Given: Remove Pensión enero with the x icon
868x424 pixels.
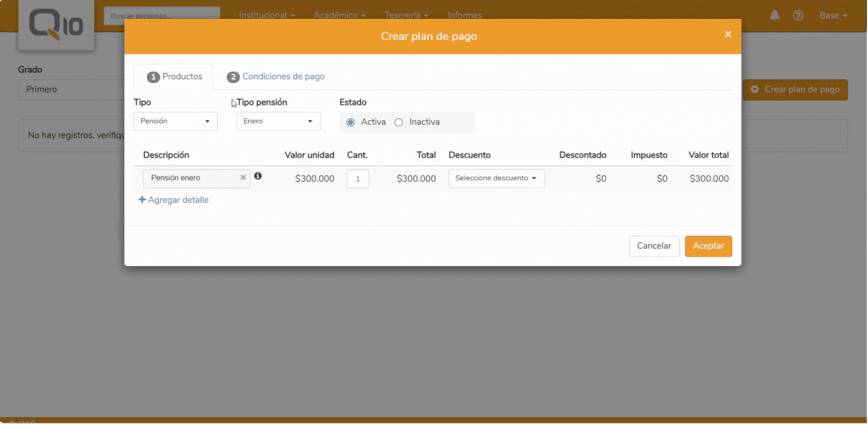Looking at the screenshot, I should pos(243,178).
